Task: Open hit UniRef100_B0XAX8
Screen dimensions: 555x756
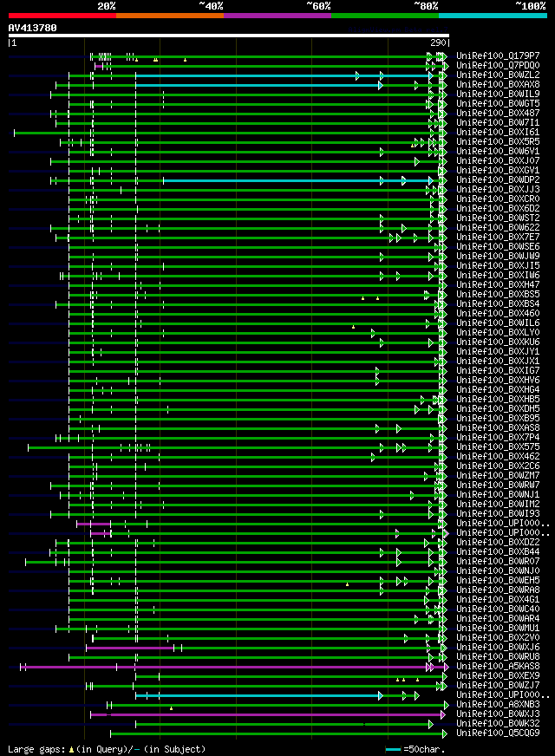Action: click(x=498, y=84)
